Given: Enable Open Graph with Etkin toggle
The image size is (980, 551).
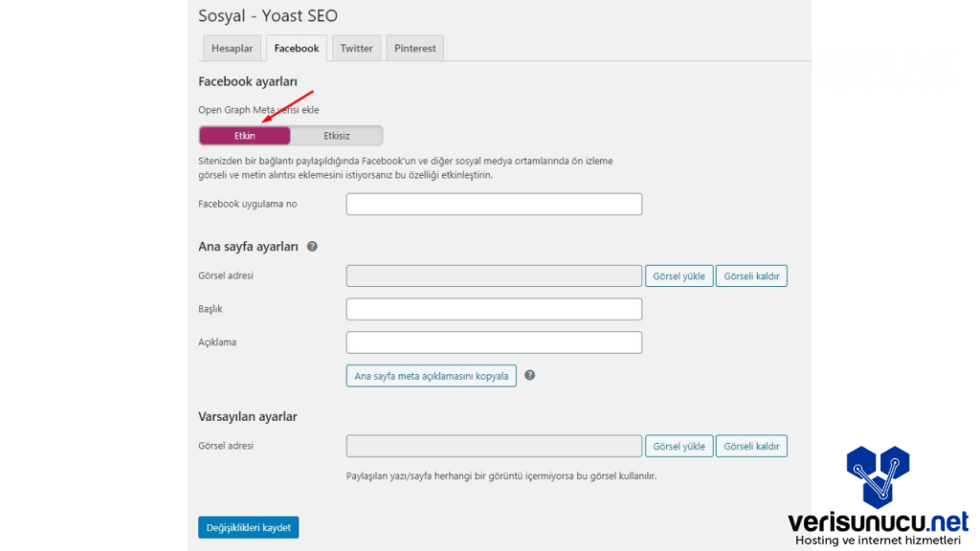Looking at the screenshot, I should tap(245, 136).
